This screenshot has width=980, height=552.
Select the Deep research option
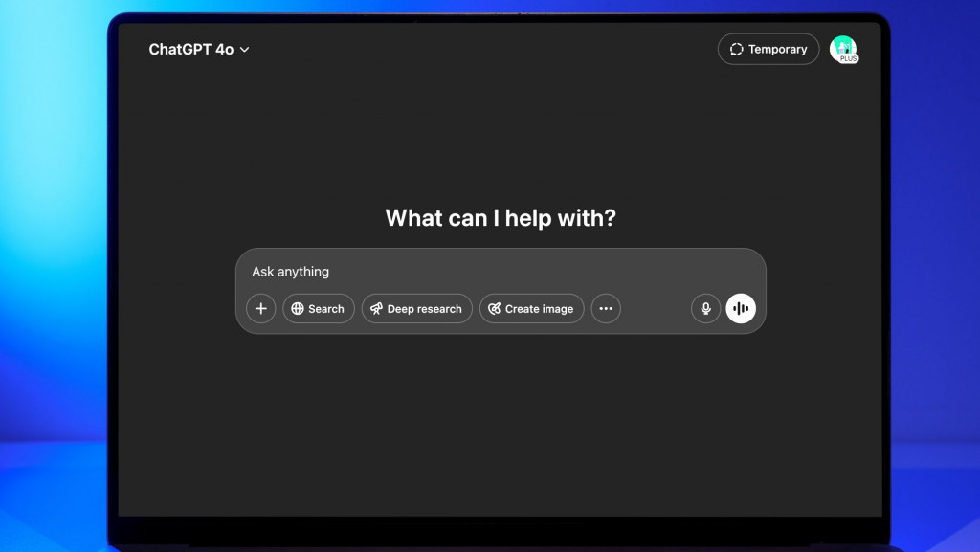click(x=417, y=309)
